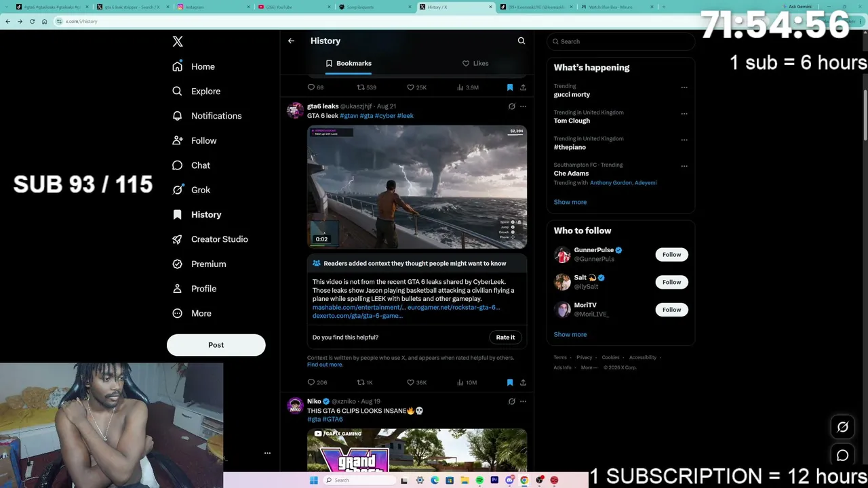Open Grok action on Niko post

(x=512, y=401)
